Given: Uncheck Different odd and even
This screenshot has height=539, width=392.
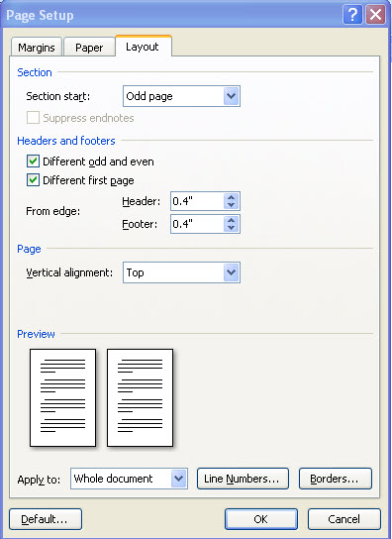Looking at the screenshot, I should click(33, 162).
